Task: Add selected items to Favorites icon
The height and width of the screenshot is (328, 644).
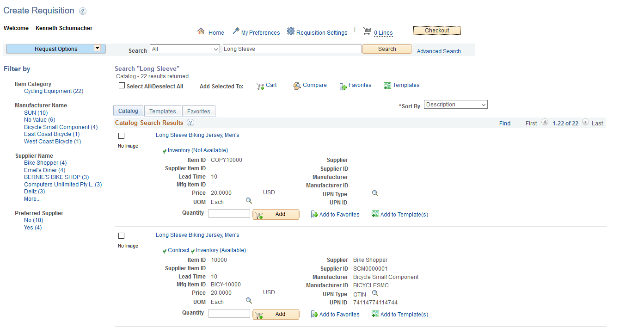Action: (x=343, y=86)
